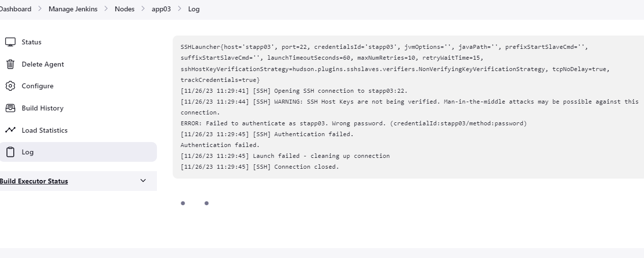Click the Log breadcrumb item

click(x=194, y=9)
